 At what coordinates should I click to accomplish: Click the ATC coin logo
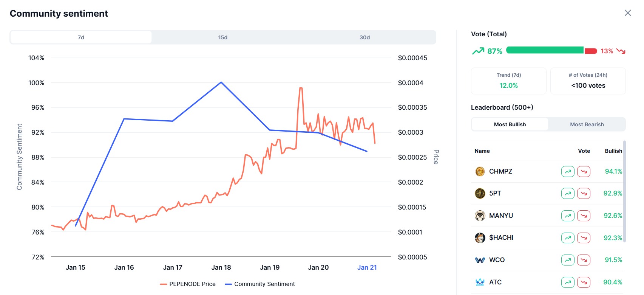pos(480,282)
